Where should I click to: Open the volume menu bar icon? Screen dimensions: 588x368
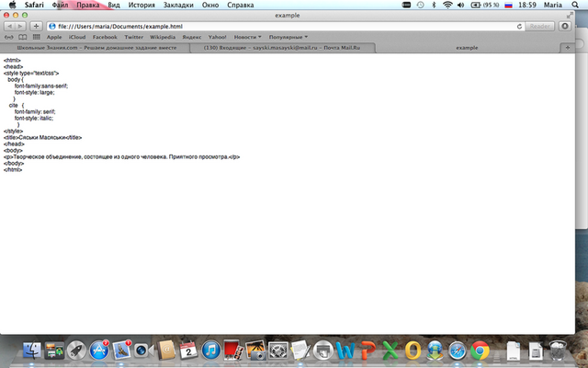[461, 5]
